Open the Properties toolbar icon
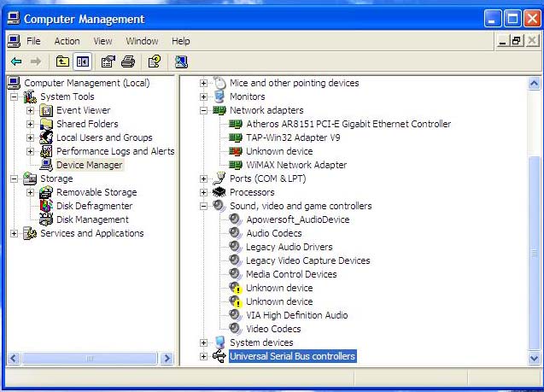This screenshot has width=544, height=392. [108, 61]
